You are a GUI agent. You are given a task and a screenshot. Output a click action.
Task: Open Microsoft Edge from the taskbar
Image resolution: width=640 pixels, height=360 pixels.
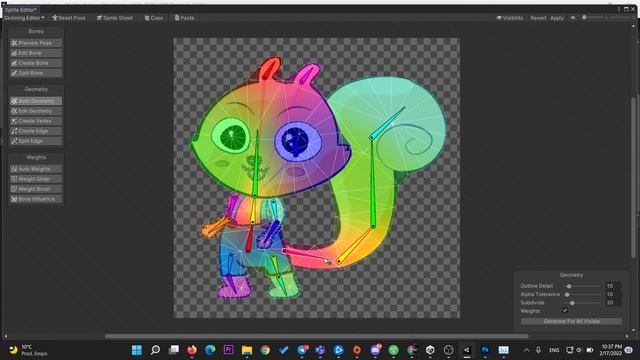tap(210, 350)
